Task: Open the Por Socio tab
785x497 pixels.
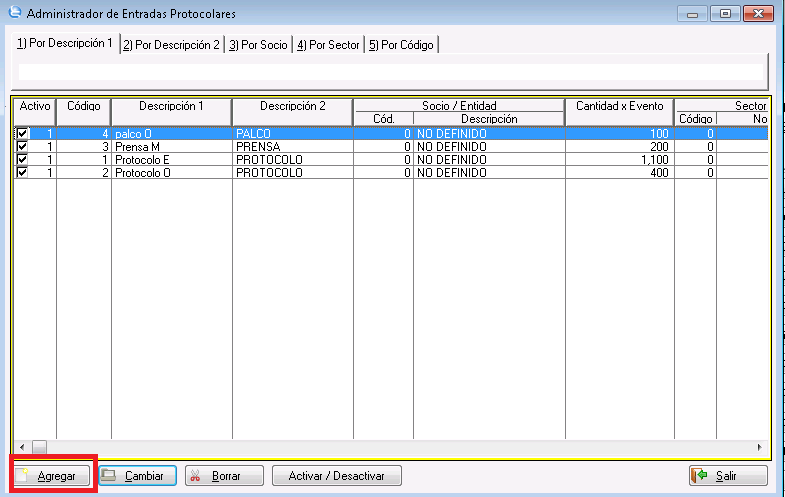Action: click(258, 45)
